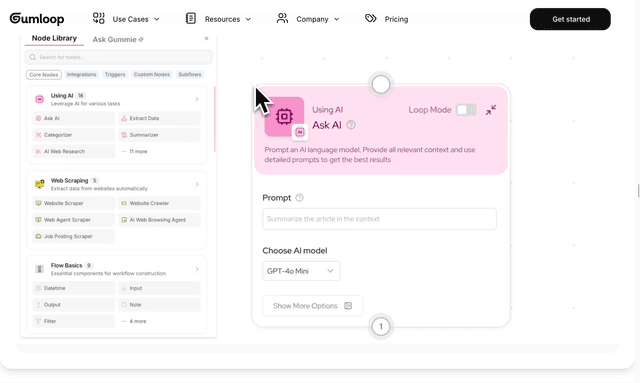
Task: Add the AI Web Research node
Action: (73, 151)
